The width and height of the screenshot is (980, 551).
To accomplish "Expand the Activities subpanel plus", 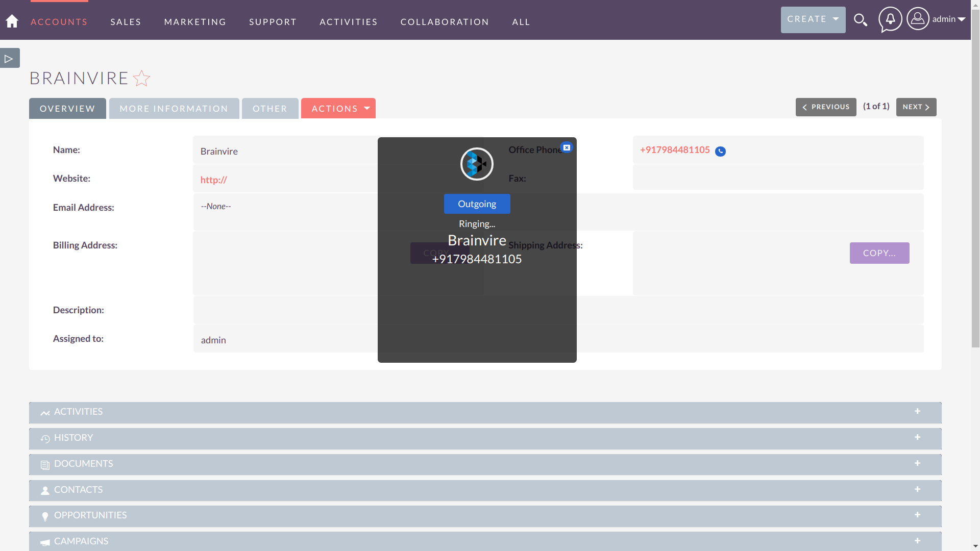I will click(917, 411).
